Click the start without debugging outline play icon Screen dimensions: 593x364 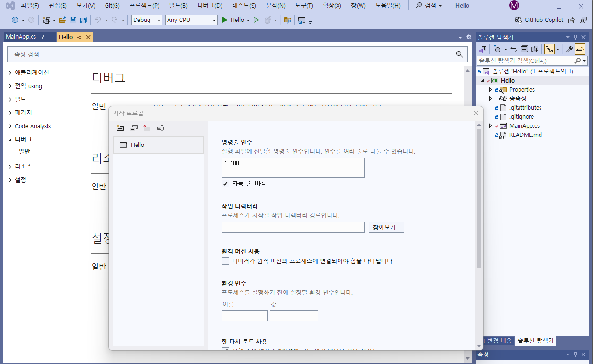[x=256, y=20]
